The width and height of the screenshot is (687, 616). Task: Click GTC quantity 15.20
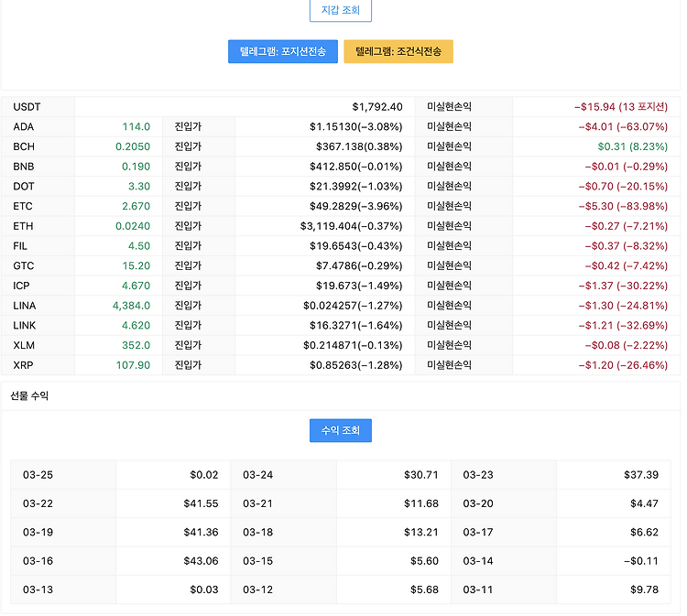click(136, 265)
